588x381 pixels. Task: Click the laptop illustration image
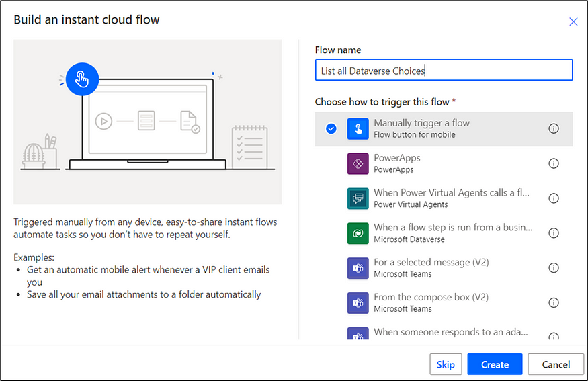(x=147, y=122)
